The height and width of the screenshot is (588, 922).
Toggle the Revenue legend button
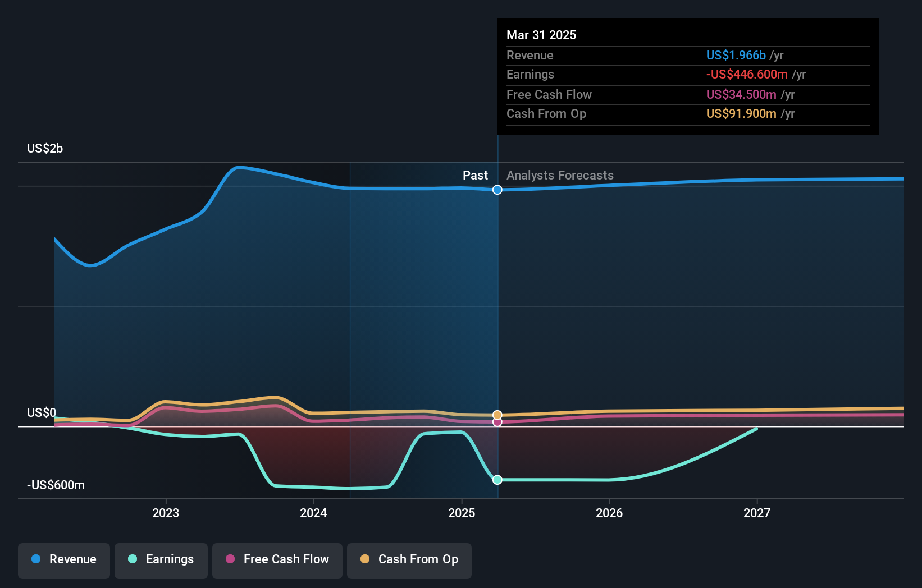[x=64, y=561]
